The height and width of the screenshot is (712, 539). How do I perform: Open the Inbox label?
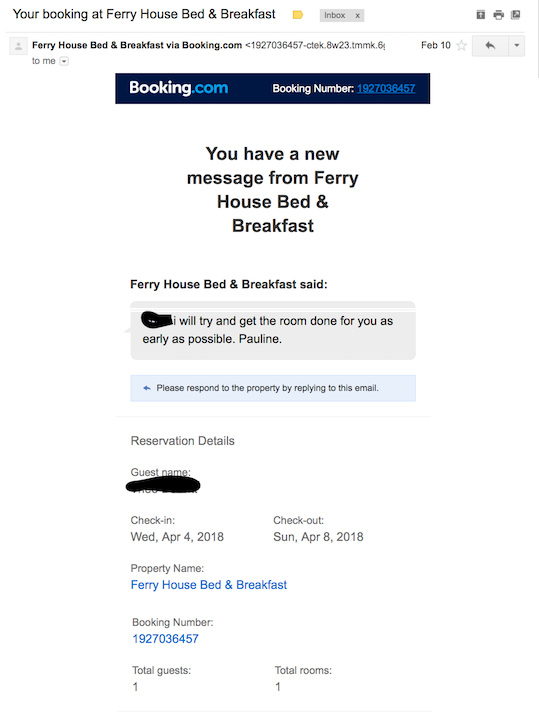click(x=335, y=15)
